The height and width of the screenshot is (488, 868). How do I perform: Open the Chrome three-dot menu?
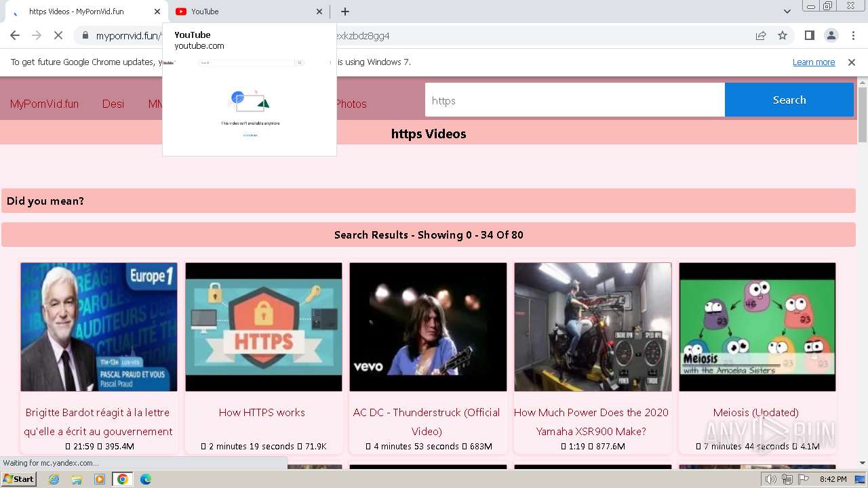tap(852, 35)
